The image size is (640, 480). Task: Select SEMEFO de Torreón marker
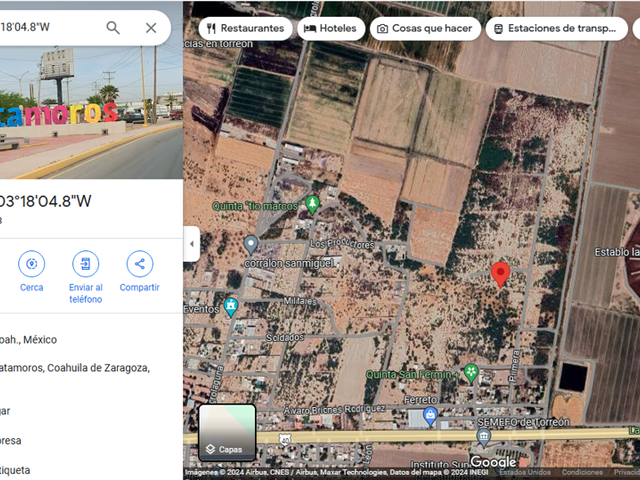coord(484,437)
